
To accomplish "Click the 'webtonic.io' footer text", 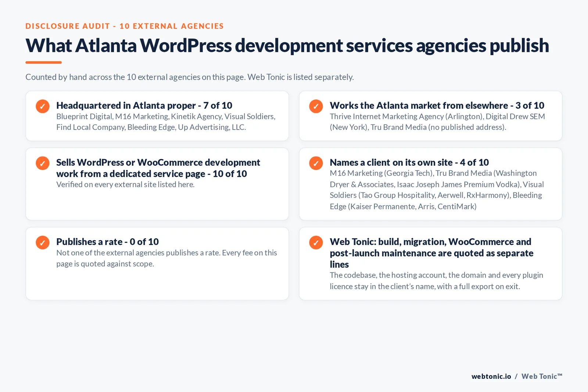I will click(491, 376).
